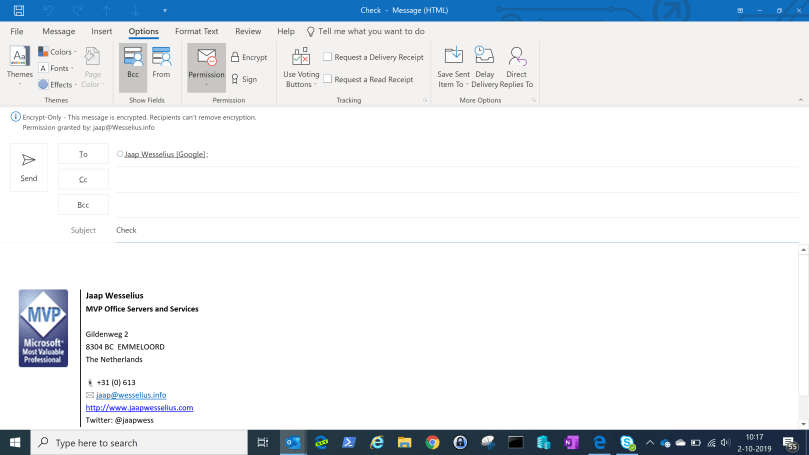Open the Permission dropdown
809x455 pixels.
click(x=207, y=66)
